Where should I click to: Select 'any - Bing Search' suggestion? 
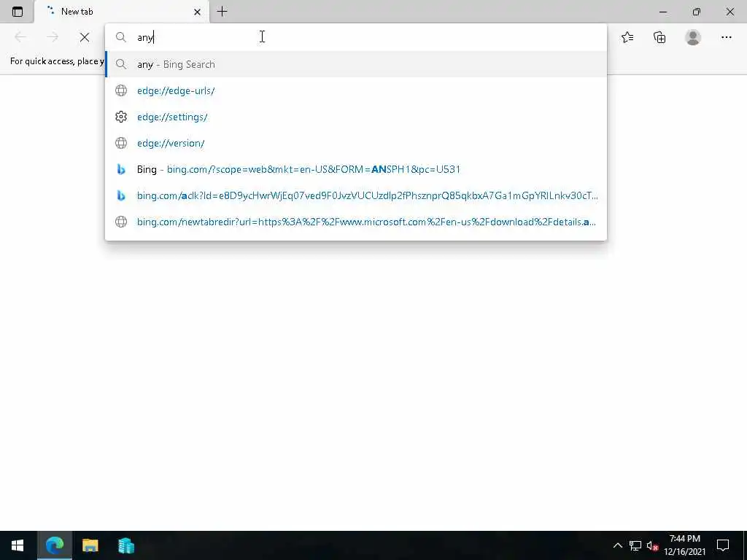pyautogui.click(x=356, y=64)
